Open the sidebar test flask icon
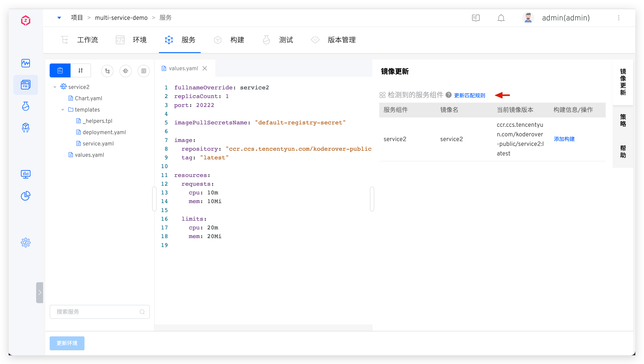Image resolution: width=644 pixels, height=364 pixels. (x=25, y=106)
